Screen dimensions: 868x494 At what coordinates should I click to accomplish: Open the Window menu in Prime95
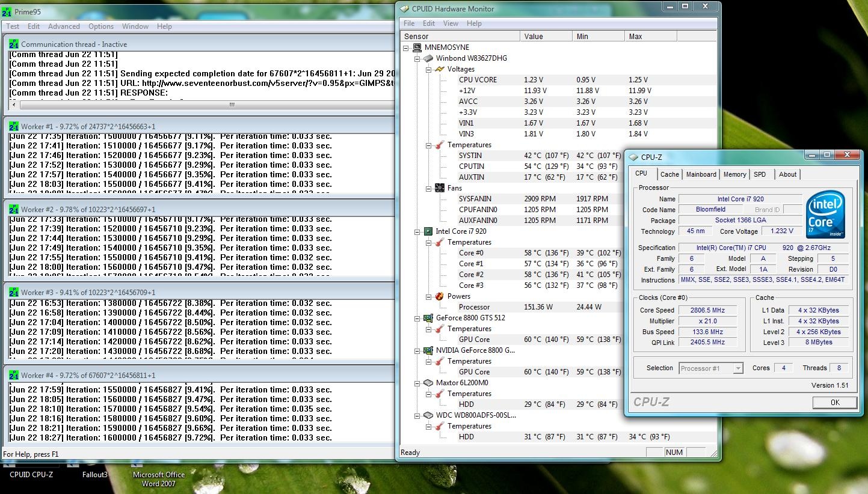click(135, 26)
